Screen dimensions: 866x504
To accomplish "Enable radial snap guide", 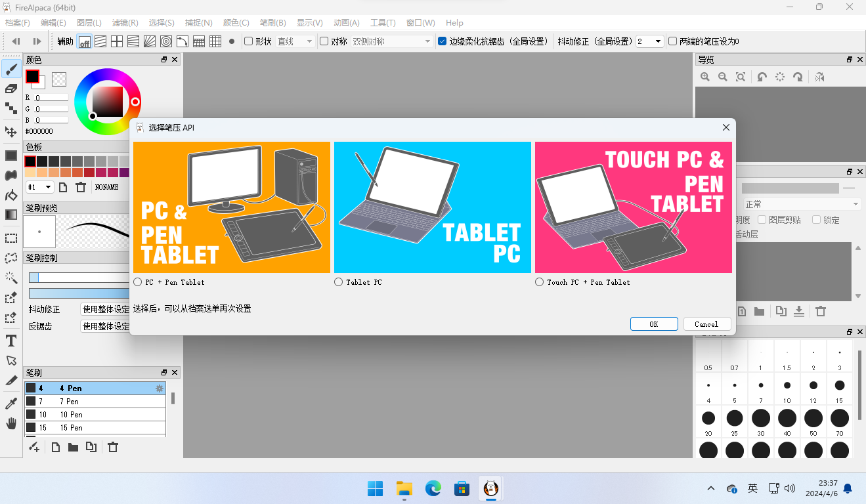I will coord(150,41).
